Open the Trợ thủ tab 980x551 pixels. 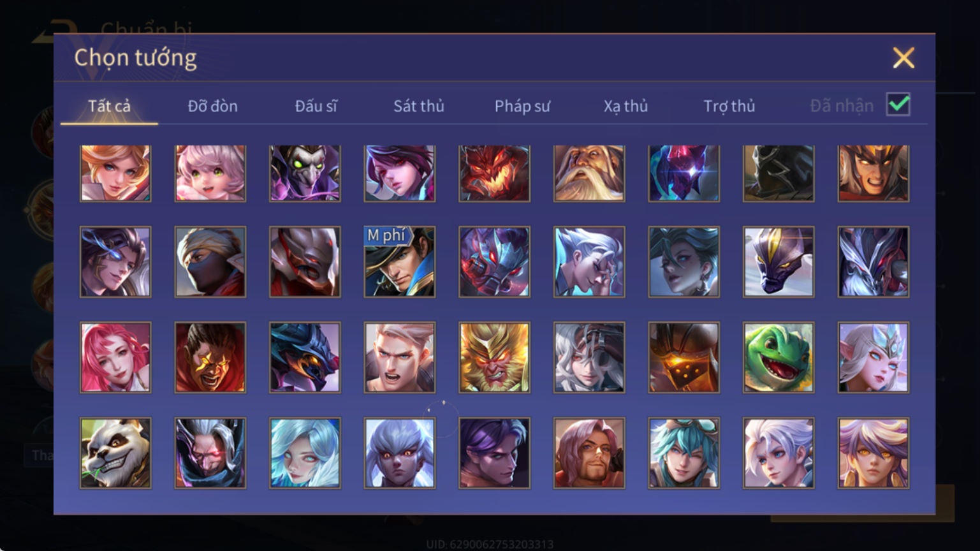(729, 106)
